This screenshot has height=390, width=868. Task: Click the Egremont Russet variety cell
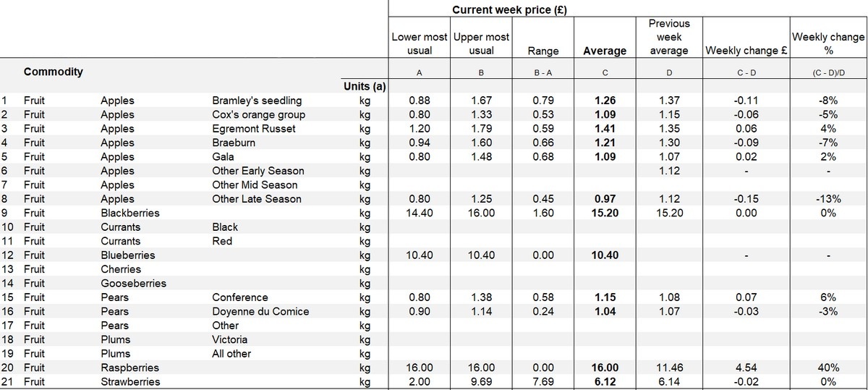point(254,129)
